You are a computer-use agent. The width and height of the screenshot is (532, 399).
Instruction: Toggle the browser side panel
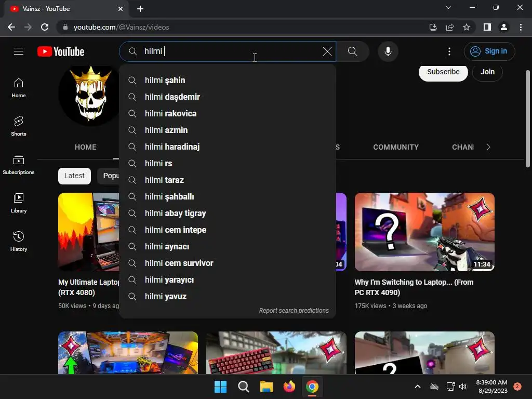pos(487,27)
